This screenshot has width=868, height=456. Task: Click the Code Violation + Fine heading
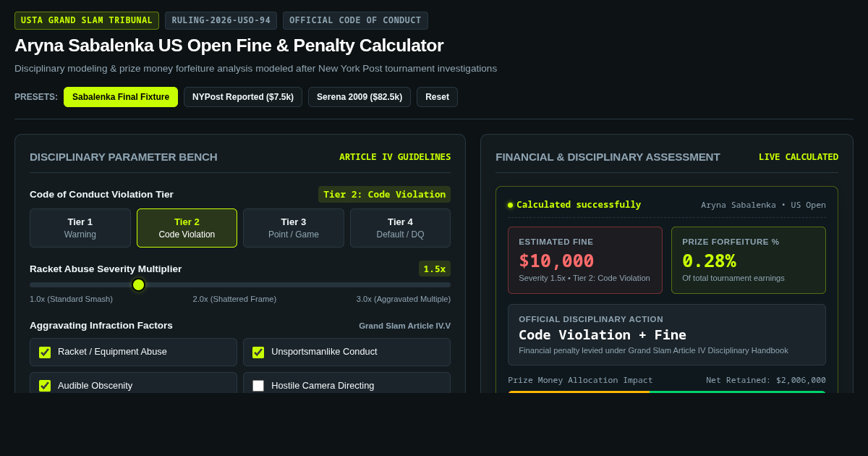click(x=603, y=334)
